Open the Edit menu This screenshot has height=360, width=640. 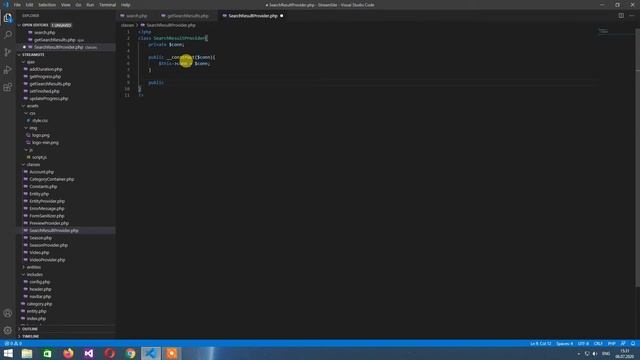click(29, 5)
